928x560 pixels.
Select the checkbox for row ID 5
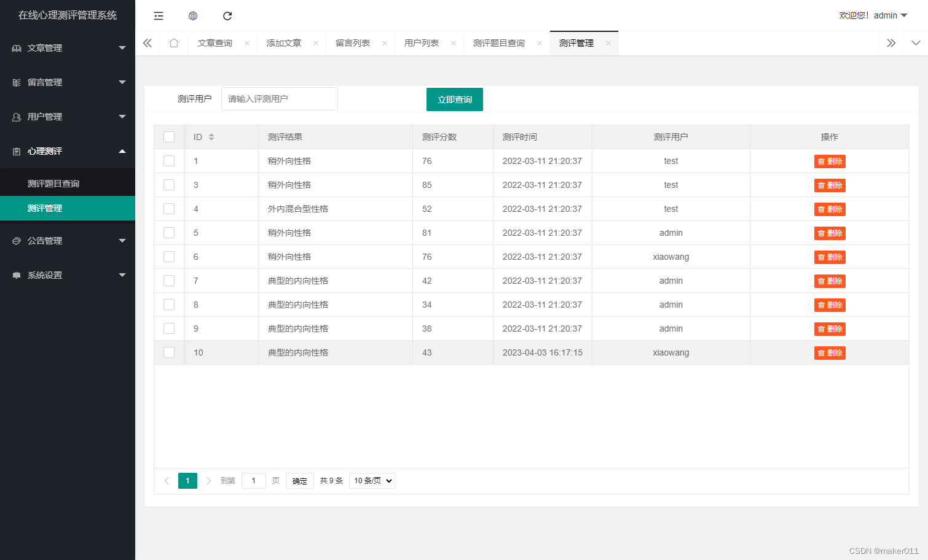coord(169,233)
